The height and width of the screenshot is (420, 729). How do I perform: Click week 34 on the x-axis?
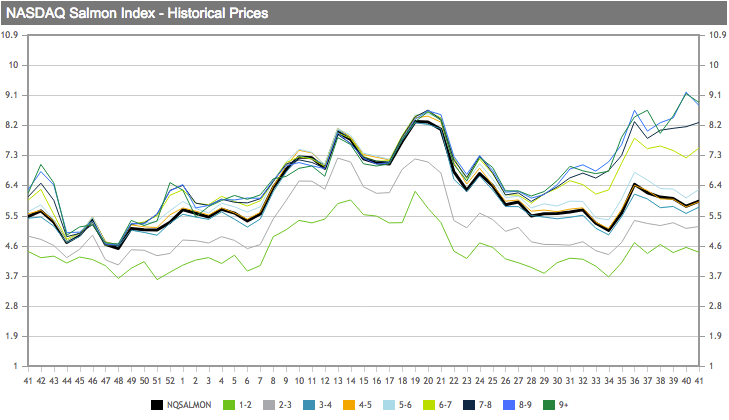(609, 381)
